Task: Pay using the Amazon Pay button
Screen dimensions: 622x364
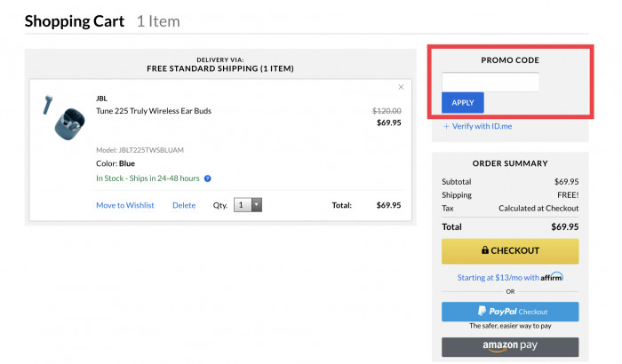Action: 510,346
